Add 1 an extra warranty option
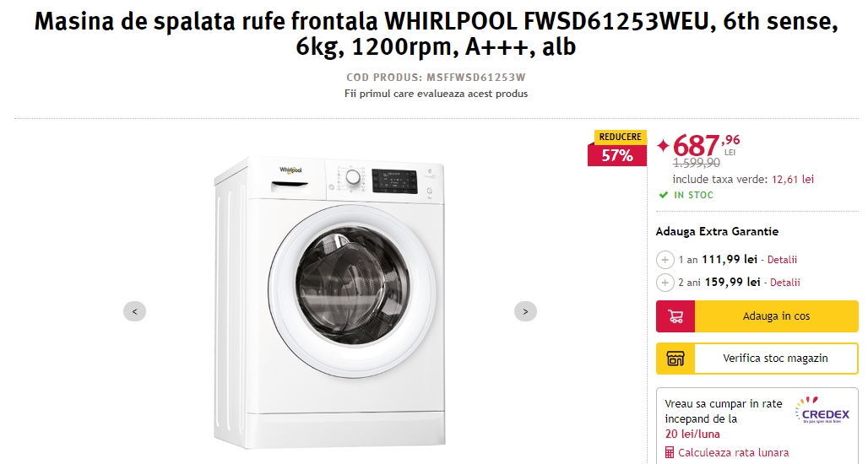The height and width of the screenshot is (464, 868). pos(665,259)
